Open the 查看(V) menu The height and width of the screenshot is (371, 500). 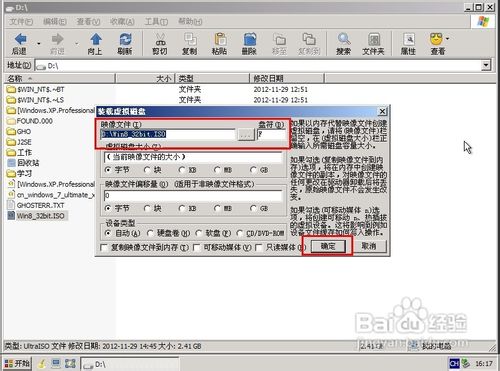pyautogui.click(x=88, y=22)
